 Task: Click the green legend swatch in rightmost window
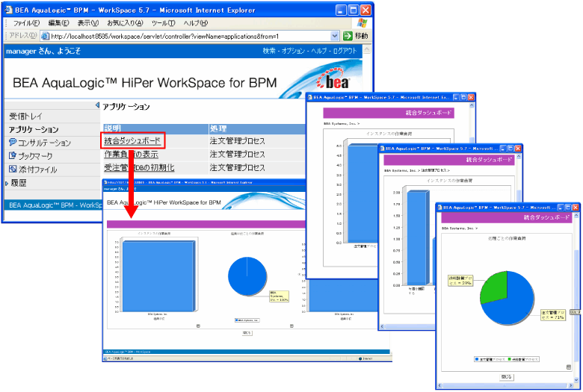tap(510, 359)
